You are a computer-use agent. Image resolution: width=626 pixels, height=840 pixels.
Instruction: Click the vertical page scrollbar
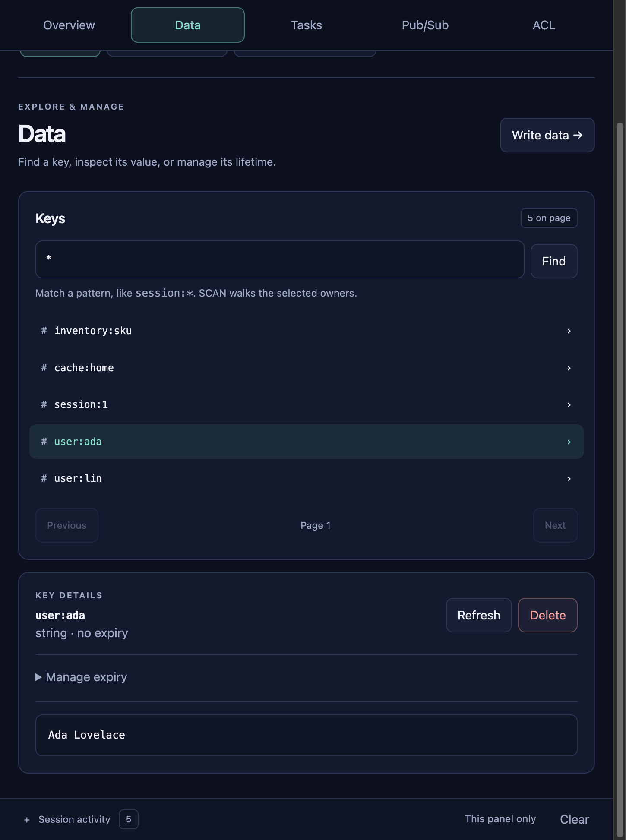click(x=620, y=479)
